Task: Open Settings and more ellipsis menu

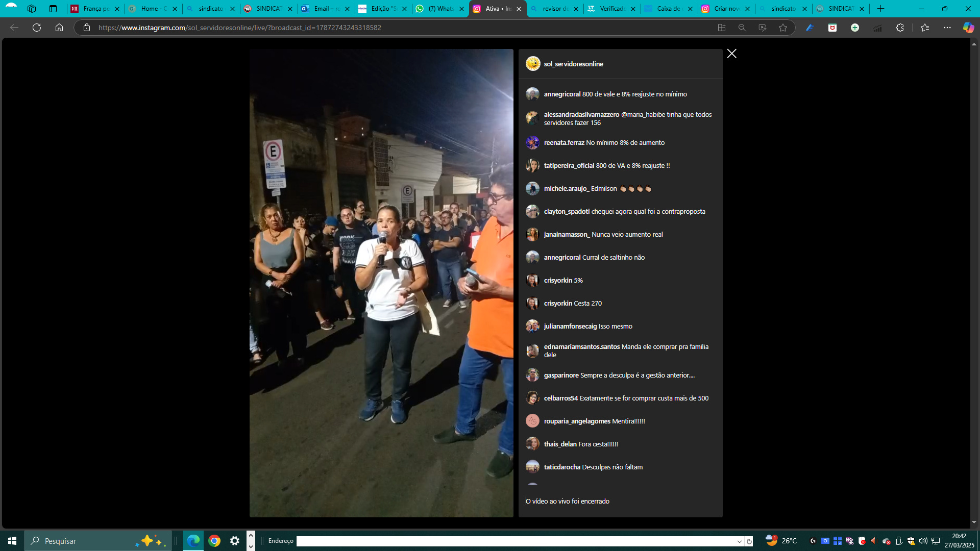Action: [947, 28]
